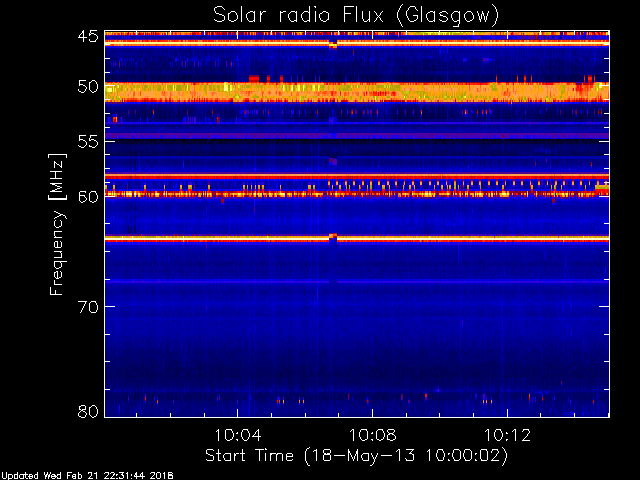Click the "50" frequency tick label
The width and height of the screenshot is (640, 480).
pyautogui.click(x=88, y=87)
